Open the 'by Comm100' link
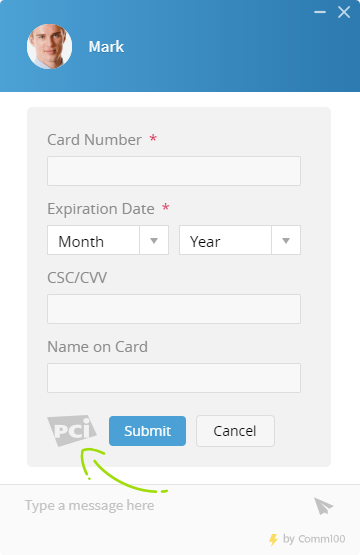This screenshot has width=360, height=555. point(314,539)
